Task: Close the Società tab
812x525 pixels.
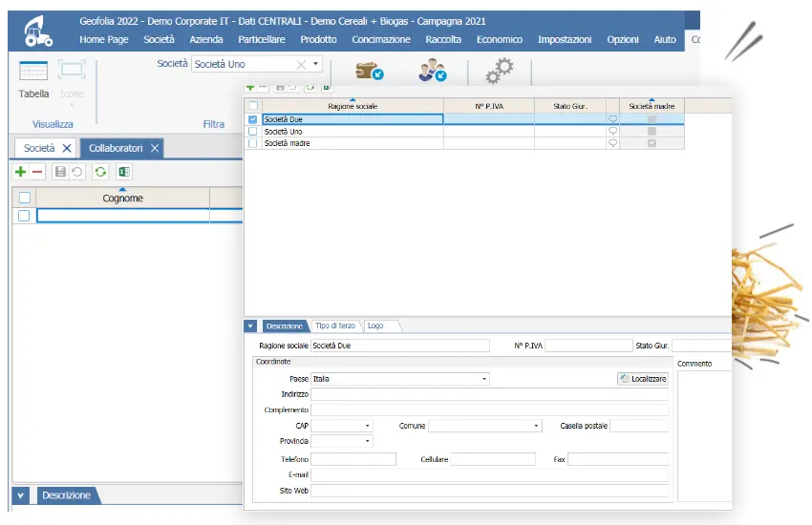Action: [x=67, y=149]
